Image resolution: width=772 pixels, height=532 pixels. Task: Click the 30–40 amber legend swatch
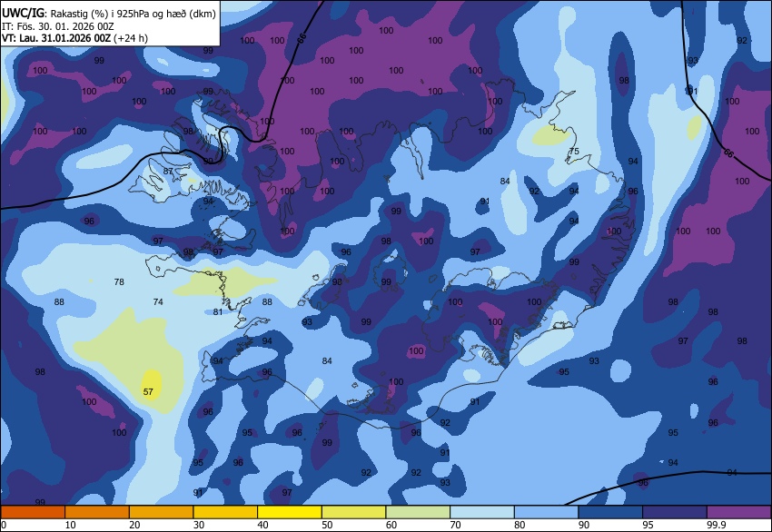(x=225, y=512)
